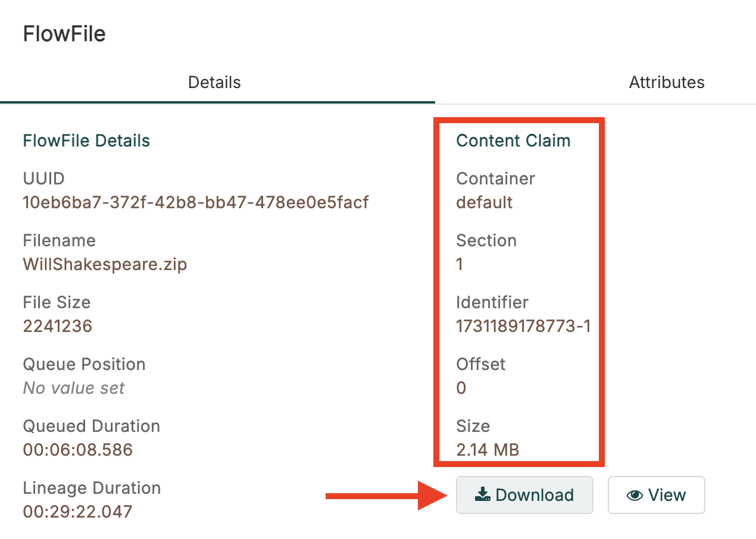Select the filename WillShakespeare.zip
This screenshot has height=539, width=756.
pyautogui.click(x=105, y=264)
